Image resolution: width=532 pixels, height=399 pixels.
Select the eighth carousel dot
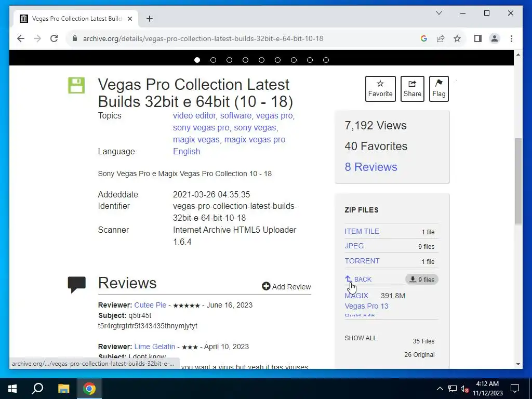(x=310, y=60)
